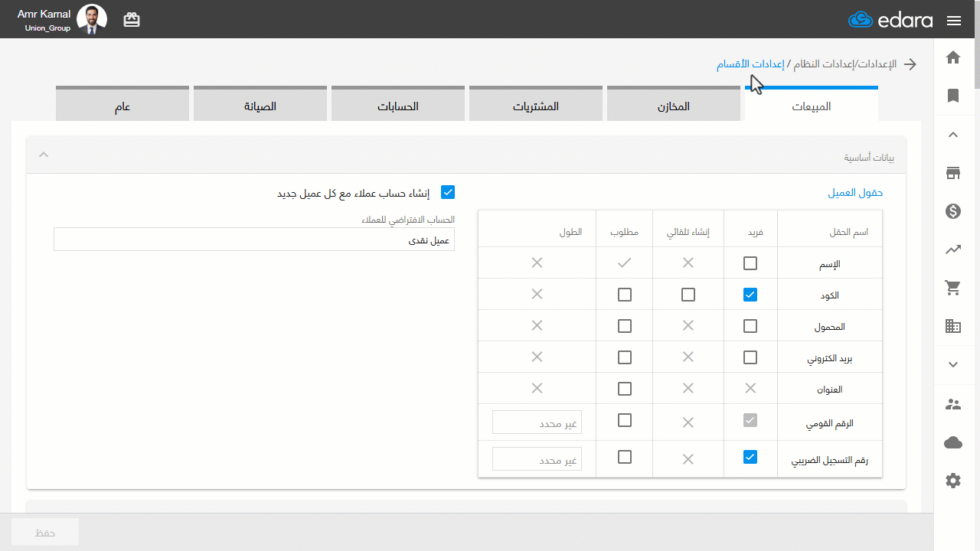Viewport: 980px width, 551px height.
Task: Check the مطلوب box for العنوان row
Action: click(x=625, y=389)
